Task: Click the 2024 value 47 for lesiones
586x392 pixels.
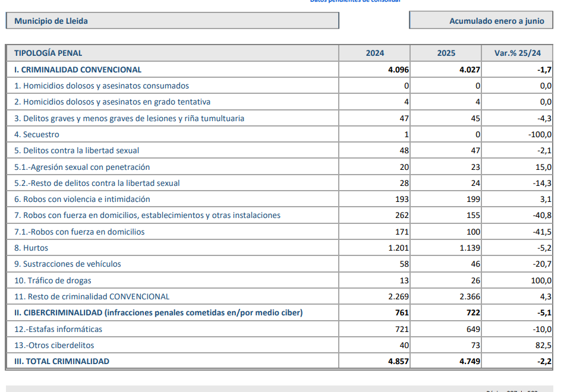Action: click(404, 118)
